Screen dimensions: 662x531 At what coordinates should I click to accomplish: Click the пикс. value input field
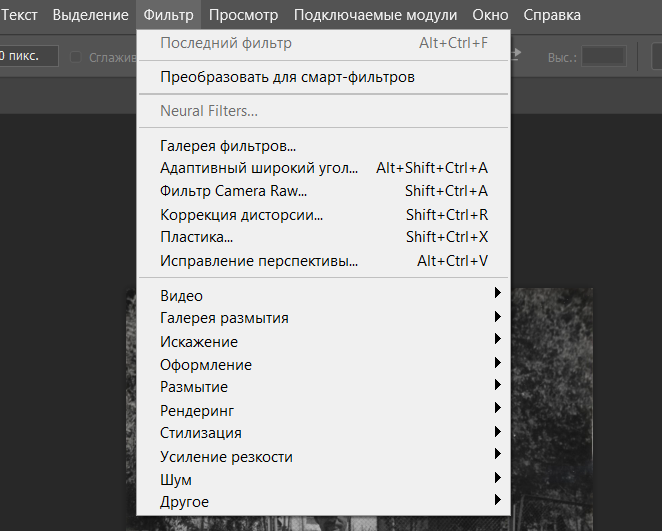click(x=28, y=56)
